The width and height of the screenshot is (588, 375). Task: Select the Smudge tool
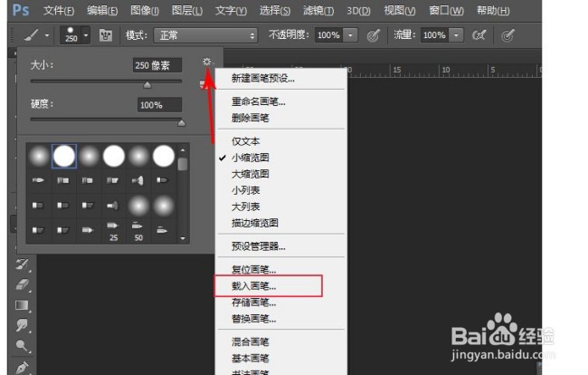point(23,325)
